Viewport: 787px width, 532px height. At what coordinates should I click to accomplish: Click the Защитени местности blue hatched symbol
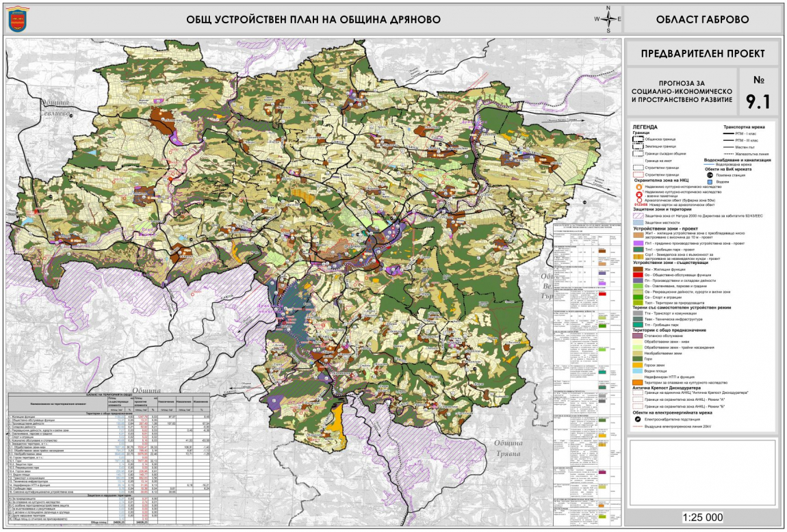(x=638, y=223)
